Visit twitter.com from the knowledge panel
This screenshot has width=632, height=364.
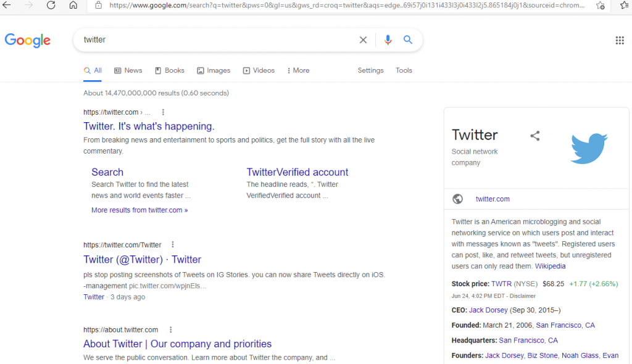[493, 199]
